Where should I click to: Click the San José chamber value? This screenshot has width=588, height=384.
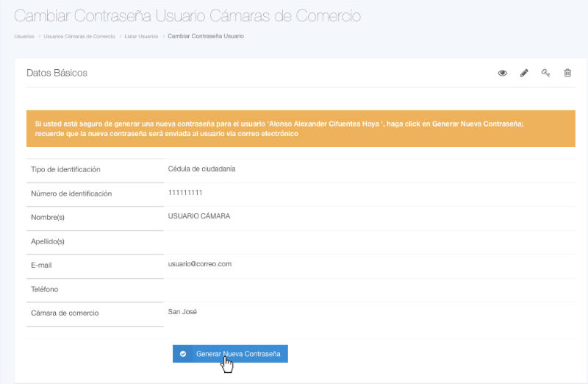tap(183, 312)
